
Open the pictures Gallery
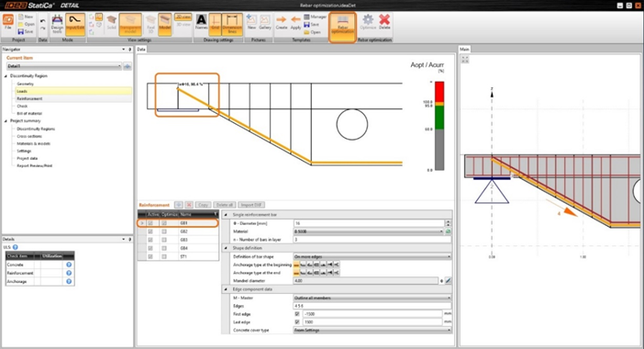pos(265,23)
